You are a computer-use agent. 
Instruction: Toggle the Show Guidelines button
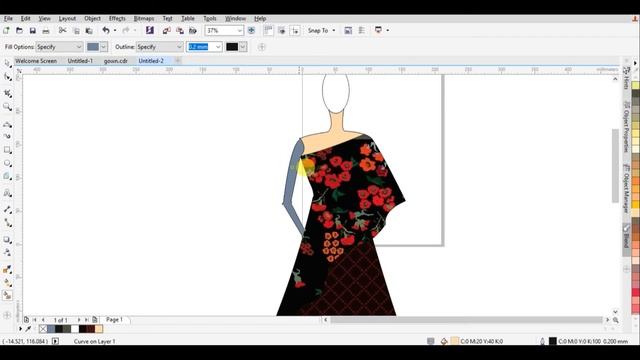pyautogui.click(x=295, y=31)
